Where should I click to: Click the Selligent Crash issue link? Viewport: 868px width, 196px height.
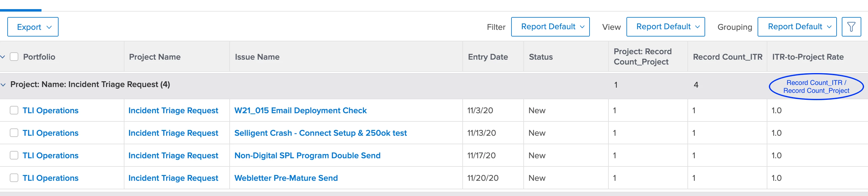point(321,133)
